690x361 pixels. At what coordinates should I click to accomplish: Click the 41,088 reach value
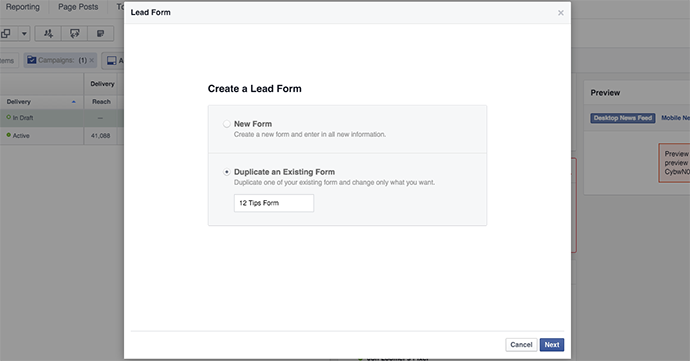click(x=100, y=136)
